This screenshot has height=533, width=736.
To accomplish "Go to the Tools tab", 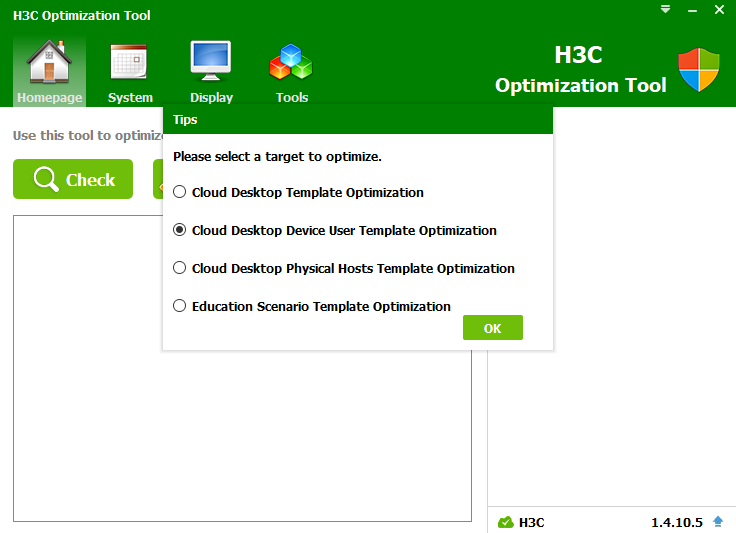I will pyautogui.click(x=291, y=71).
